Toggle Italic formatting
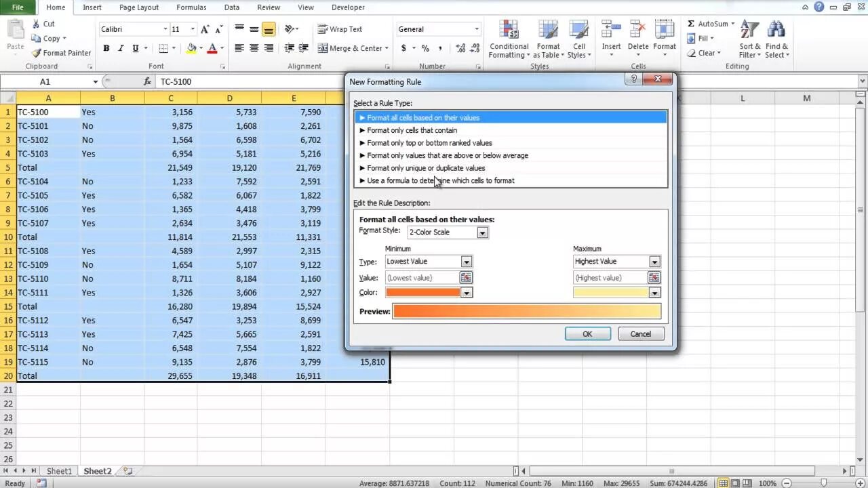Screen dimensions: 868x488 [x=121, y=48]
